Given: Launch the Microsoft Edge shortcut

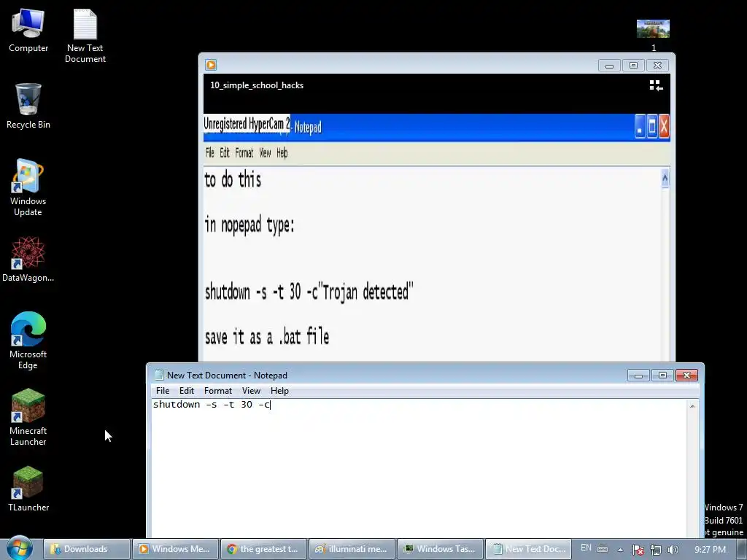Looking at the screenshot, I should [x=28, y=341].
